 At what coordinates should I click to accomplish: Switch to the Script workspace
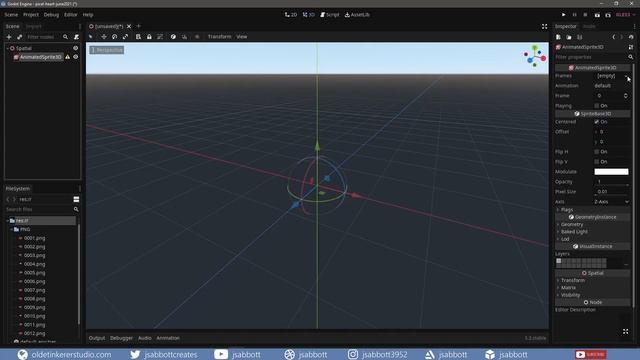(x=330, y=15)
